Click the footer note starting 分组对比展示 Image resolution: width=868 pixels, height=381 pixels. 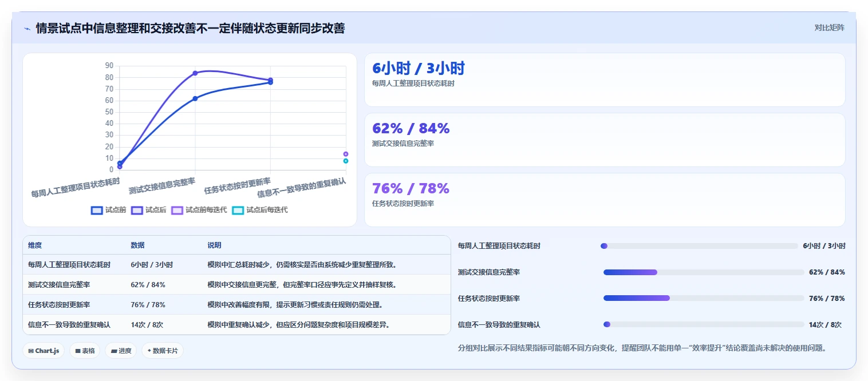click(x=642, y=348)
